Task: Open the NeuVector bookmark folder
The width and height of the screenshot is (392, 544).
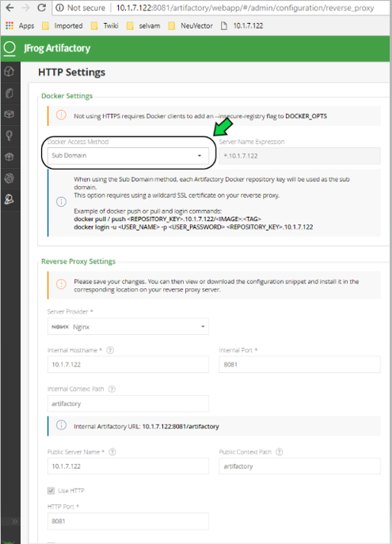Action: click(190, 25)
